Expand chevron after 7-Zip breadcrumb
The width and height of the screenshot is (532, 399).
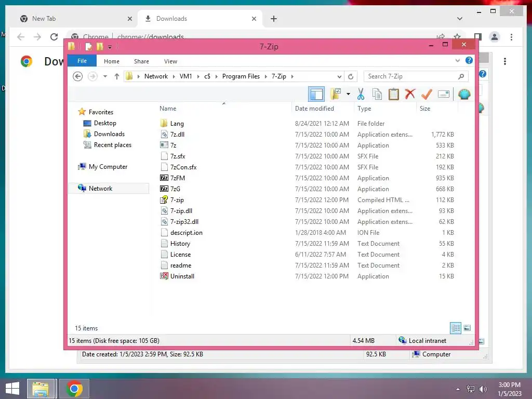292,77
